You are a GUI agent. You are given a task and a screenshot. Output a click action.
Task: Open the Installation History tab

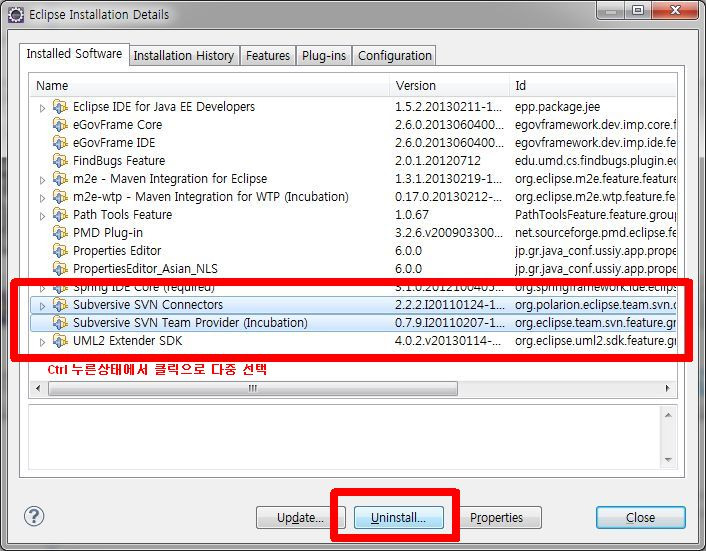point(184,56)
